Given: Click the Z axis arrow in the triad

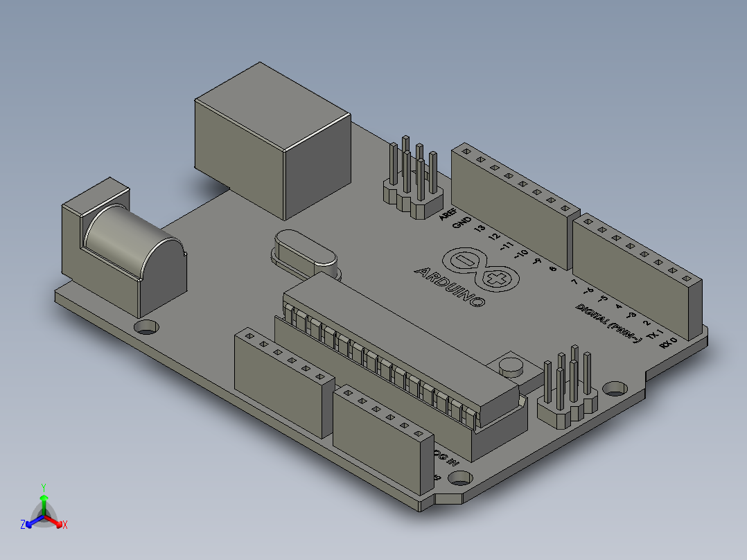Looking at the screenshot, I should (28, 525).
